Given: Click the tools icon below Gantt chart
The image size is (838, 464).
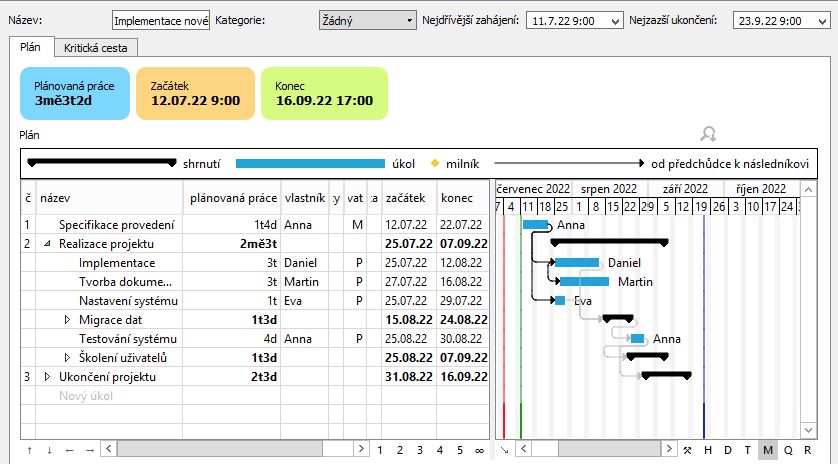Looking at the screenshot, I should [x=688, y=450].
